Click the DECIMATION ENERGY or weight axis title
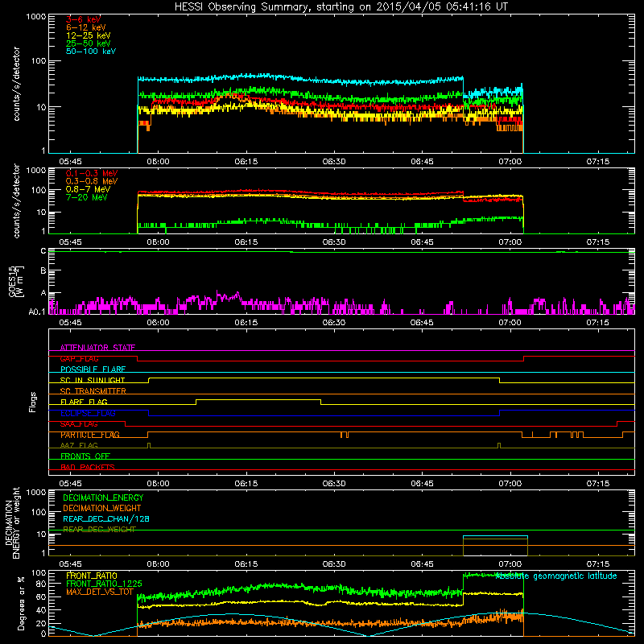The width and height of the screenshot is (644, 644). pos(12,522)
